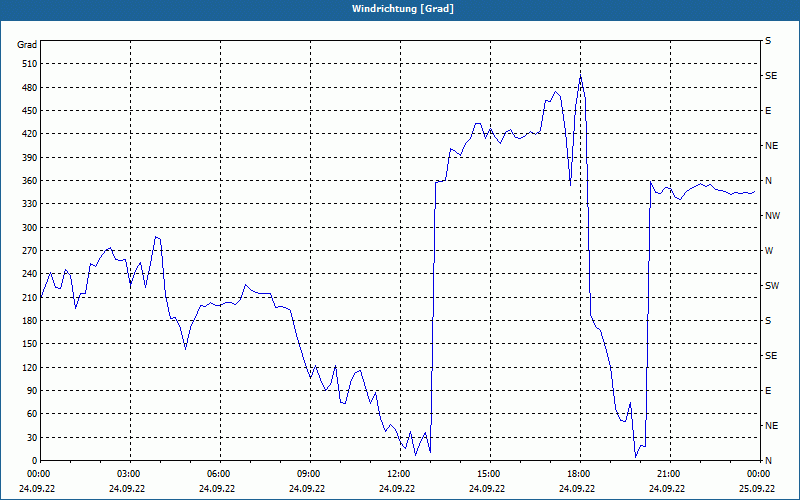Screen dimensions: 800x500
Task: Click S compass label level with 180
Action: [768, 321]
